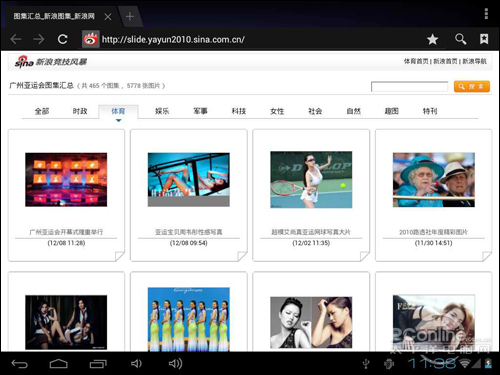Screen dimensions: 500x375
Task: Tap the system clock in status bar
Action: pyautogui.click(x=432, y=363)
